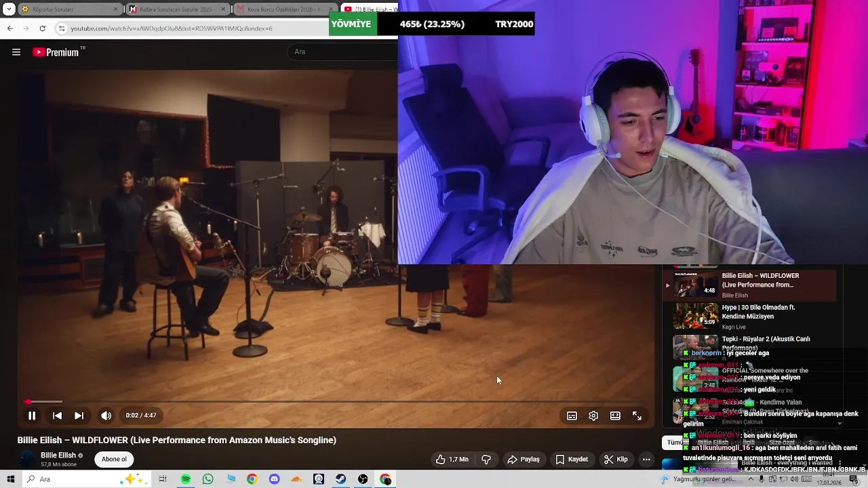Viewport: 868px width, 488px height.
Task: Reload the YouTube page
Action: (43, 28)
